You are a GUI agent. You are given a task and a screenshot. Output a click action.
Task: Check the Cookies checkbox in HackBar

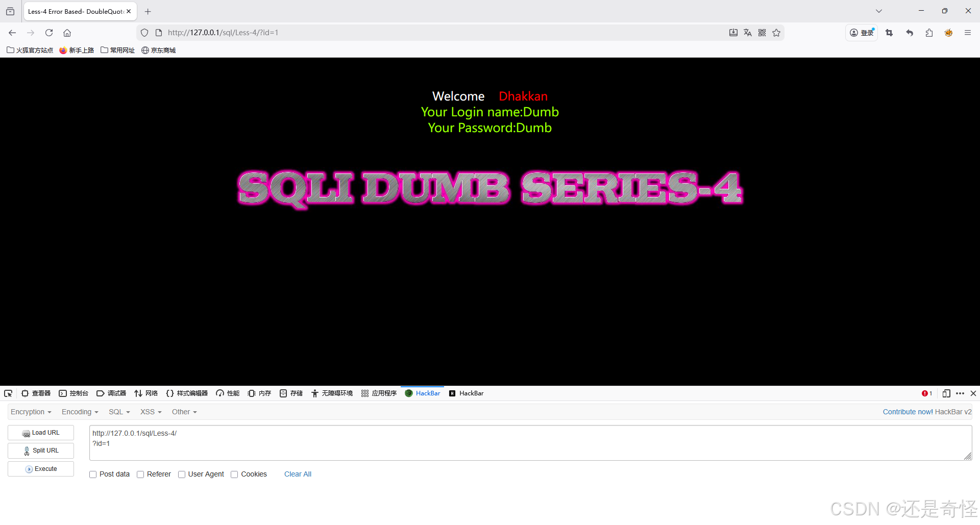click(x=234, y=474)
